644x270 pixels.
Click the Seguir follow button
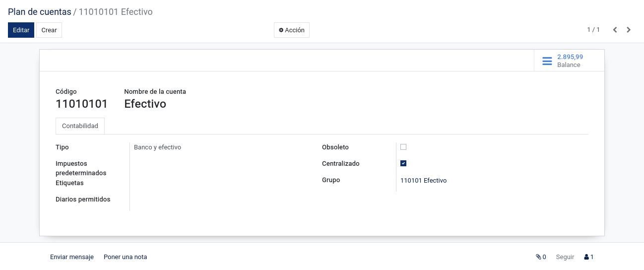(x=565, y=257)
